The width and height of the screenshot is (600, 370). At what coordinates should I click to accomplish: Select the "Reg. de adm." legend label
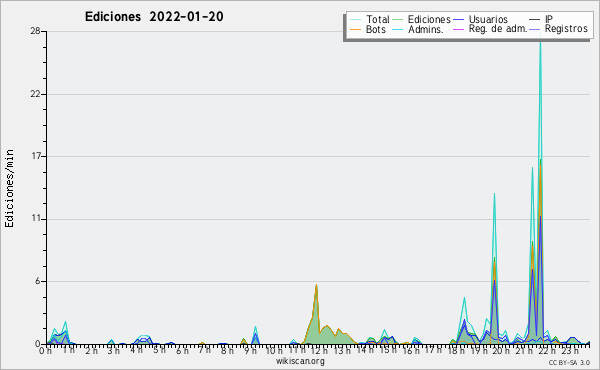click(498, 29)
